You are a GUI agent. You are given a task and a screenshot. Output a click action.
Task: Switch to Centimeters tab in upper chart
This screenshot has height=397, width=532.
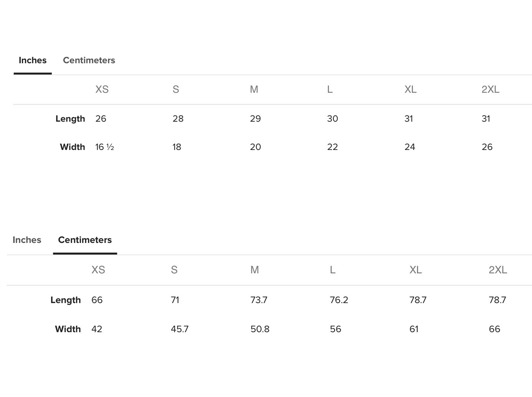point(89,60)
